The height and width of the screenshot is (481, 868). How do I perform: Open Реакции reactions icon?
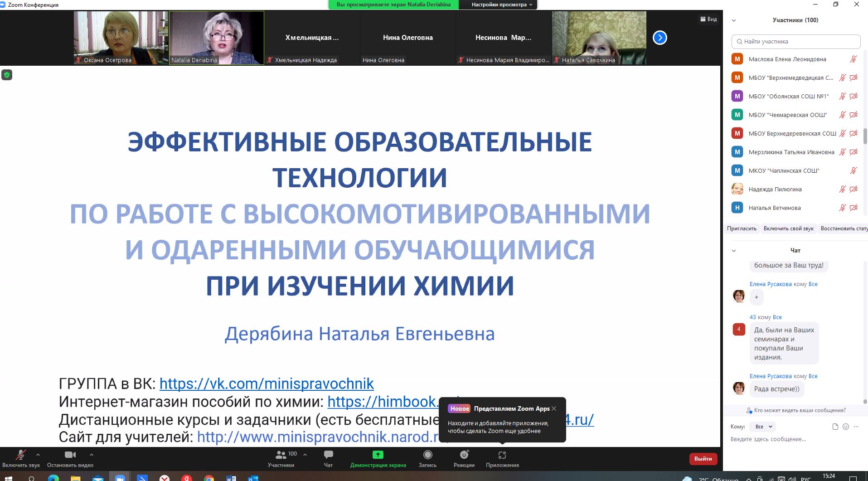464,455
